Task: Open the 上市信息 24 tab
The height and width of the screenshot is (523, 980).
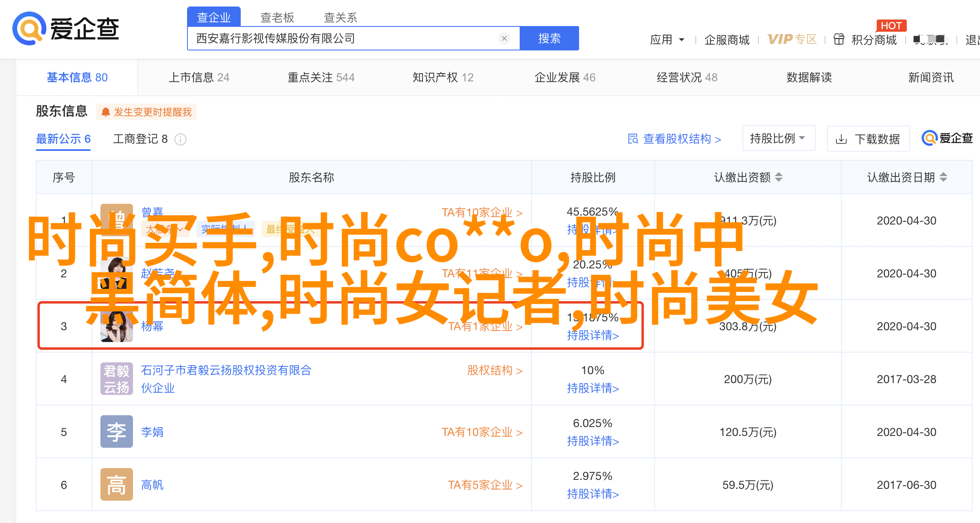Action: coord(199,77)
